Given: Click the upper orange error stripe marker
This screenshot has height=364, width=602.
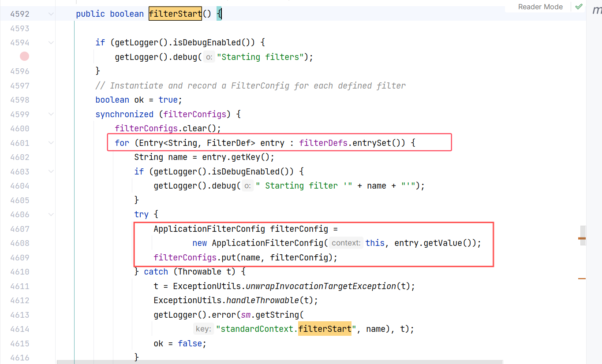Looking at the screenshot, I should [582, 238].
